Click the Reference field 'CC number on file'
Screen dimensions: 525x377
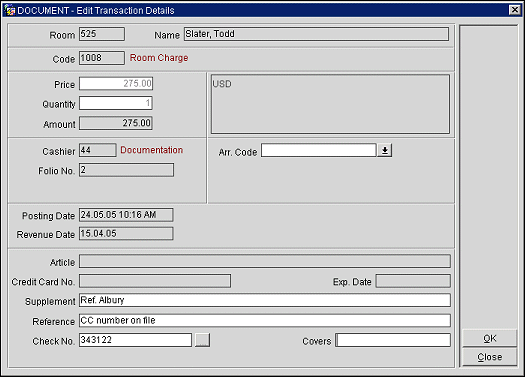pyautogui.click(x=265, y=320)
